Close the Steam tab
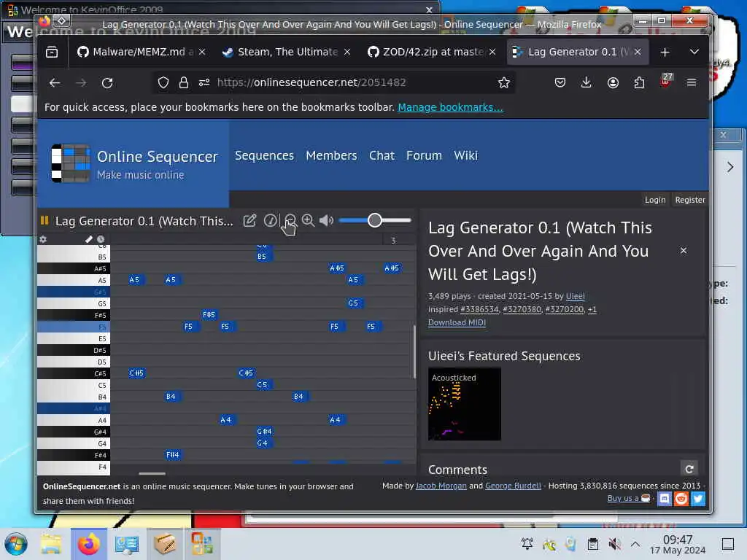Image resolution: width=747 pixels, height=560 pixels. [347, 52]
